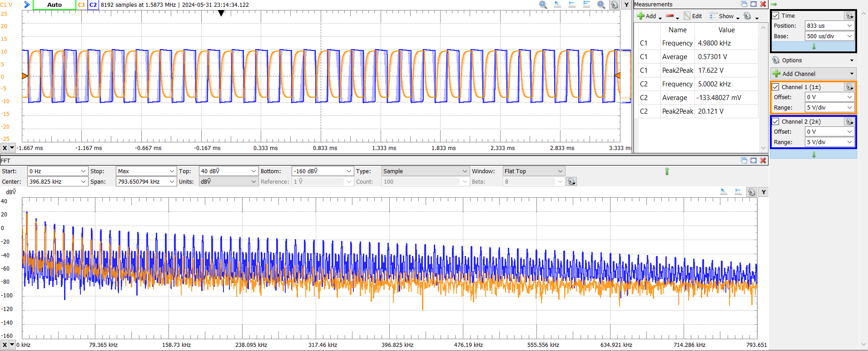Open Time section gear settings

[849, 15]
